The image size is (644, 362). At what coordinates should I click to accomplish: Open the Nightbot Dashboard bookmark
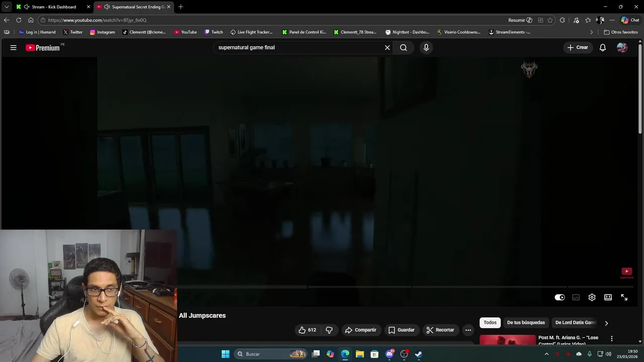(407, 32)
